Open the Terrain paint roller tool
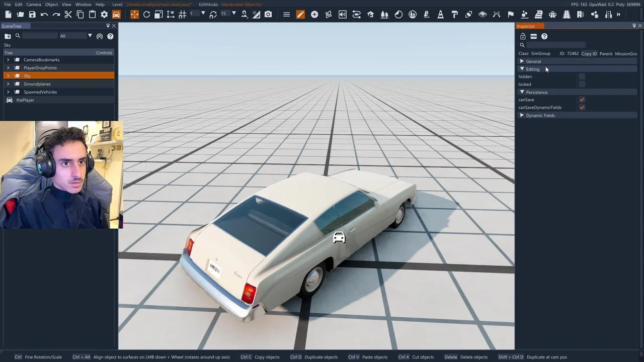 [x=455, y=15]
